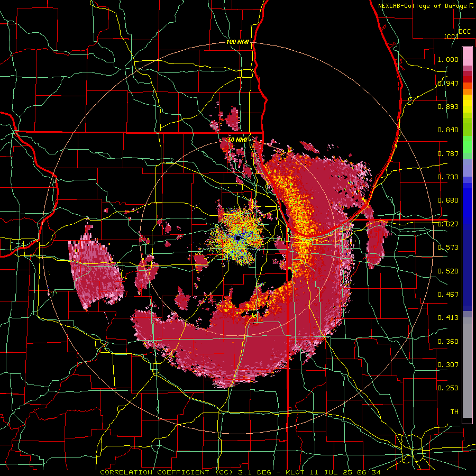Image resolution: width=476 pixels, height=476 pixels.
Task: Click the 0.893 legend value
Action: pyautogui.click(x=448, y=106)
